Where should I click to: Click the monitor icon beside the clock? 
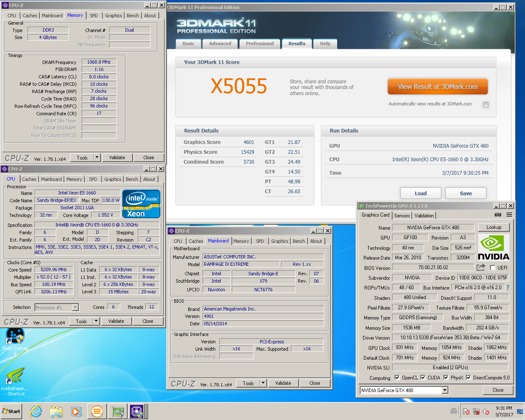tap(520, 411)
